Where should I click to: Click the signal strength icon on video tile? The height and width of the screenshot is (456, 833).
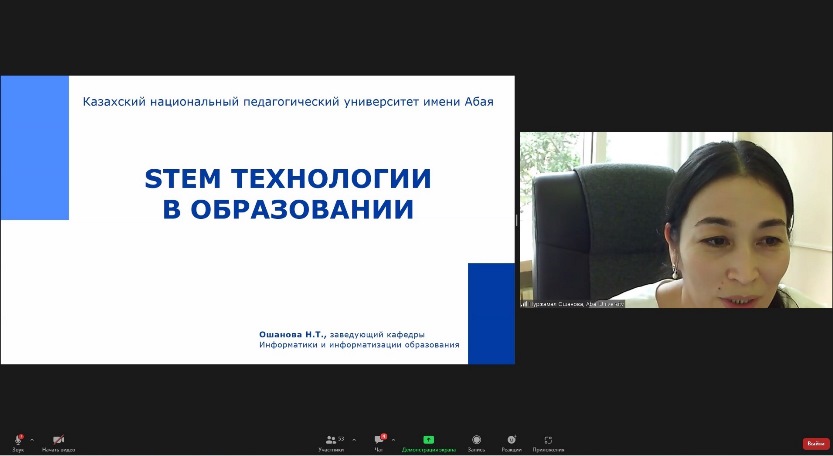pos(524,303)
